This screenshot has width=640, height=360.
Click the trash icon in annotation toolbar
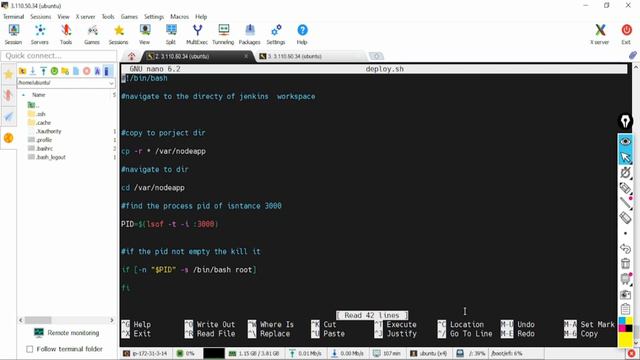[625, 264]
